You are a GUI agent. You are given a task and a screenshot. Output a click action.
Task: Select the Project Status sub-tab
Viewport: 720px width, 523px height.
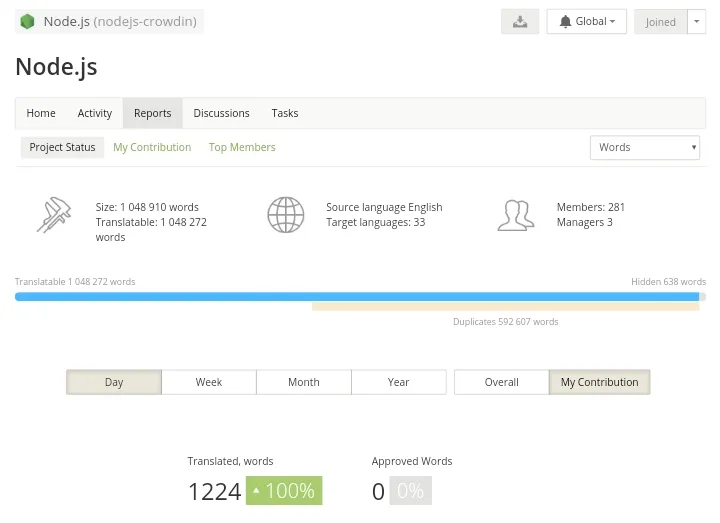coord(62,147)
